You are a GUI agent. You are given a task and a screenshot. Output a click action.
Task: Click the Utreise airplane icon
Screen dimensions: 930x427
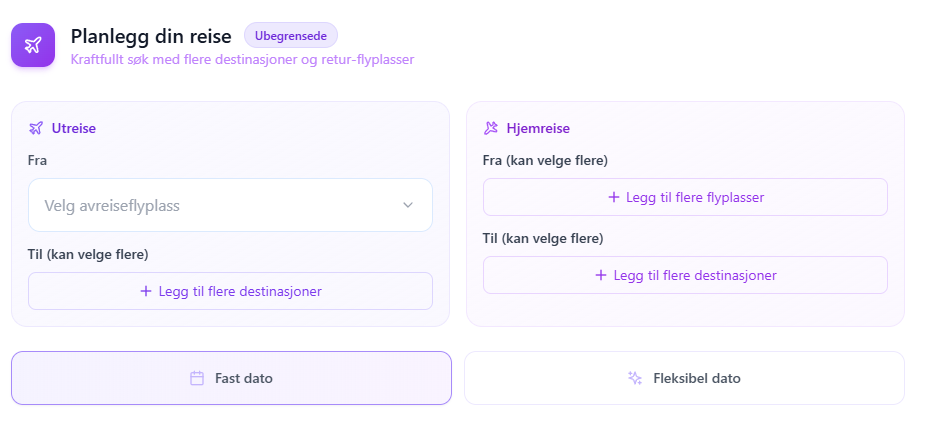point(36,128)
